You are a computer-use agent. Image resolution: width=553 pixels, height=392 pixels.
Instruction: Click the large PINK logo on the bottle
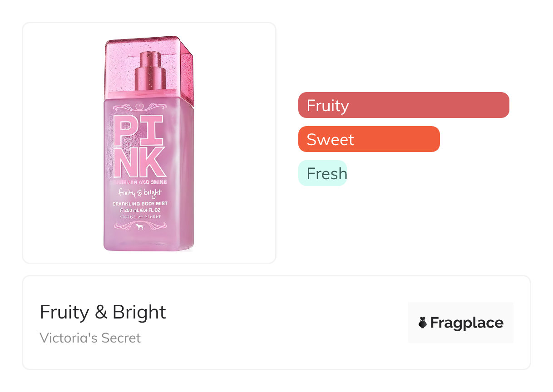[139, 146]
